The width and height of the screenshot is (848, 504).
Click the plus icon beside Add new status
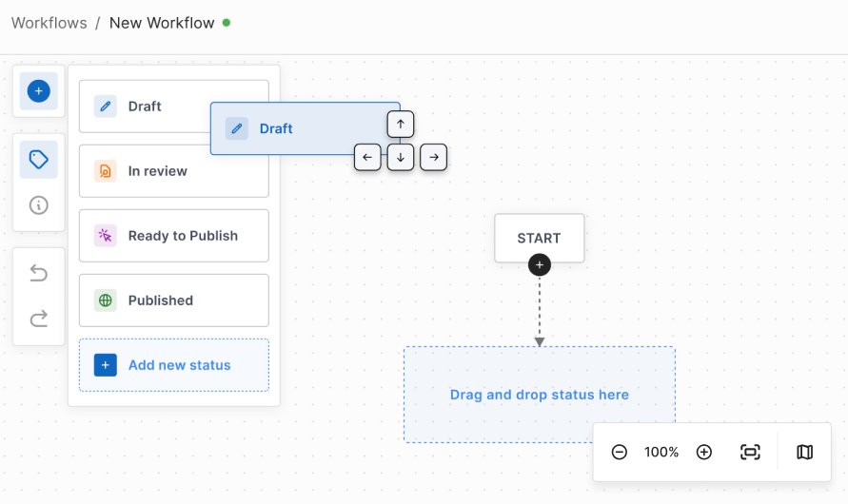(106, 365)
